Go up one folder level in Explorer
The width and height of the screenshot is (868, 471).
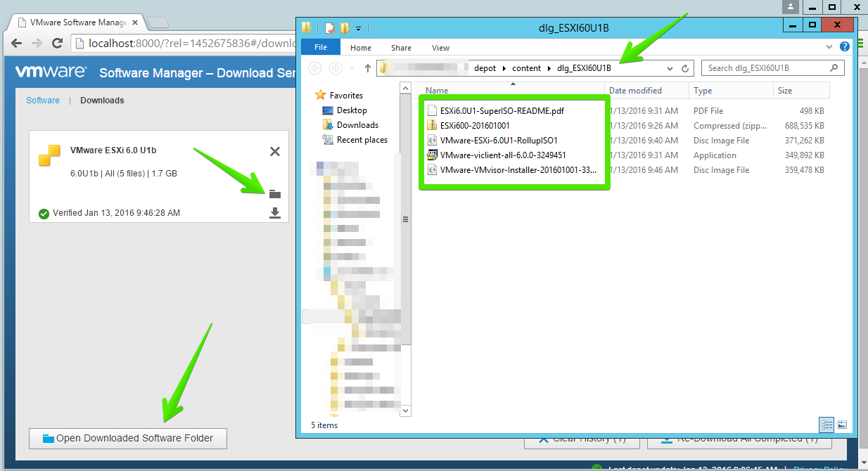pos(367,68)
